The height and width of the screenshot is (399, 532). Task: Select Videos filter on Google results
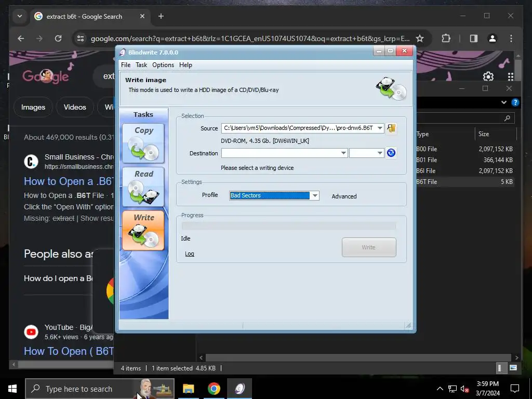coord(75,107)
